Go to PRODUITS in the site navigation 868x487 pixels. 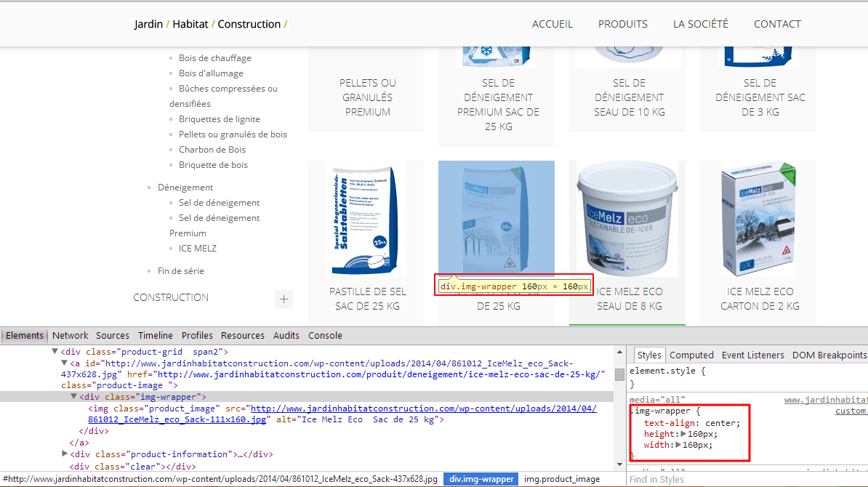coord(622,24)
